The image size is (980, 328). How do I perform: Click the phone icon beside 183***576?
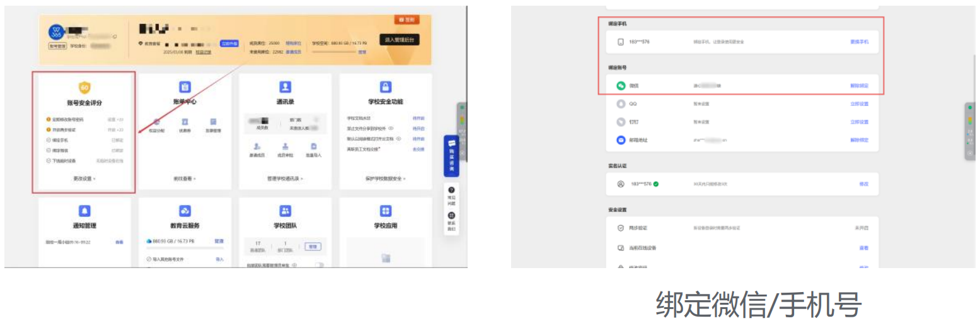[x=621, y=42]
